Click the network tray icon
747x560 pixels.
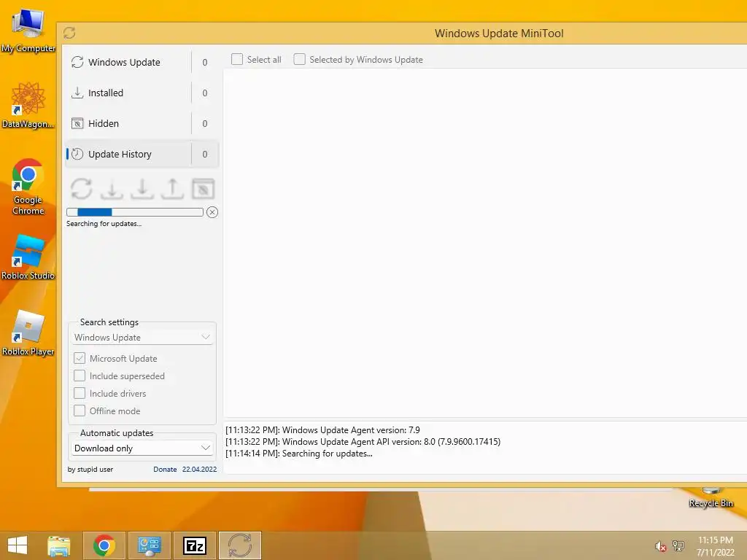click(678, 545)
